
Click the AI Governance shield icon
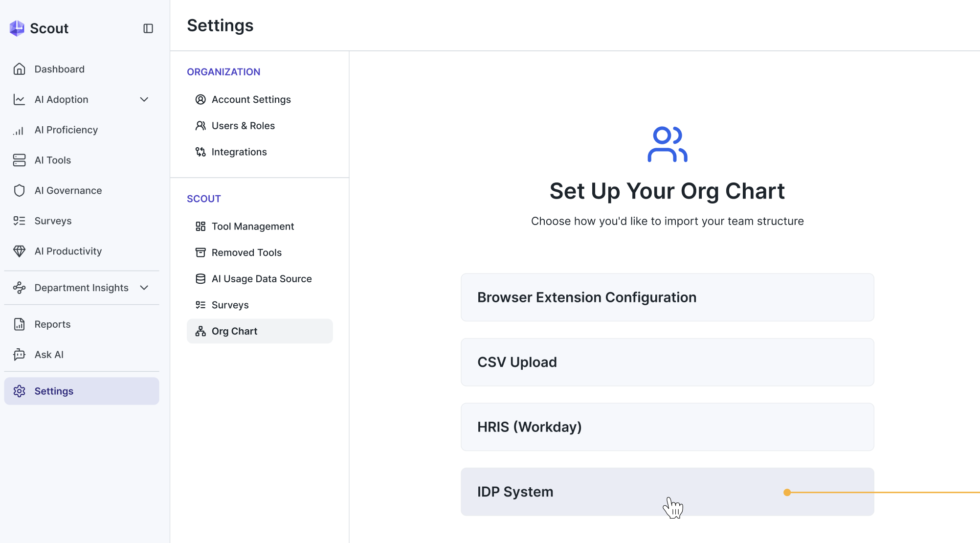[x=19, y=190]
